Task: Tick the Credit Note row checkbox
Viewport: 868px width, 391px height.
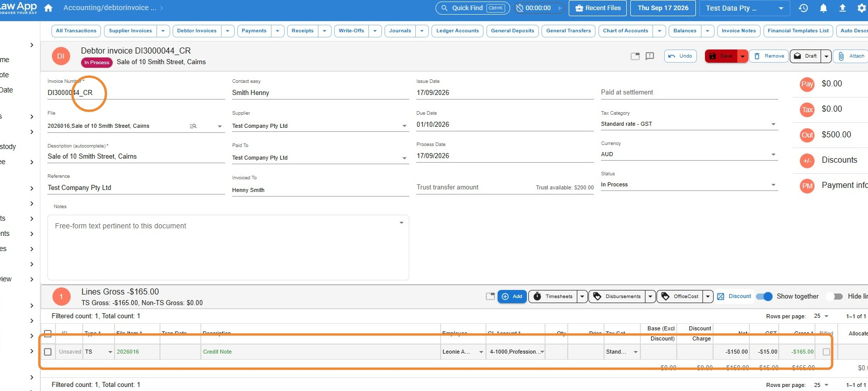Action: point(48,352)
